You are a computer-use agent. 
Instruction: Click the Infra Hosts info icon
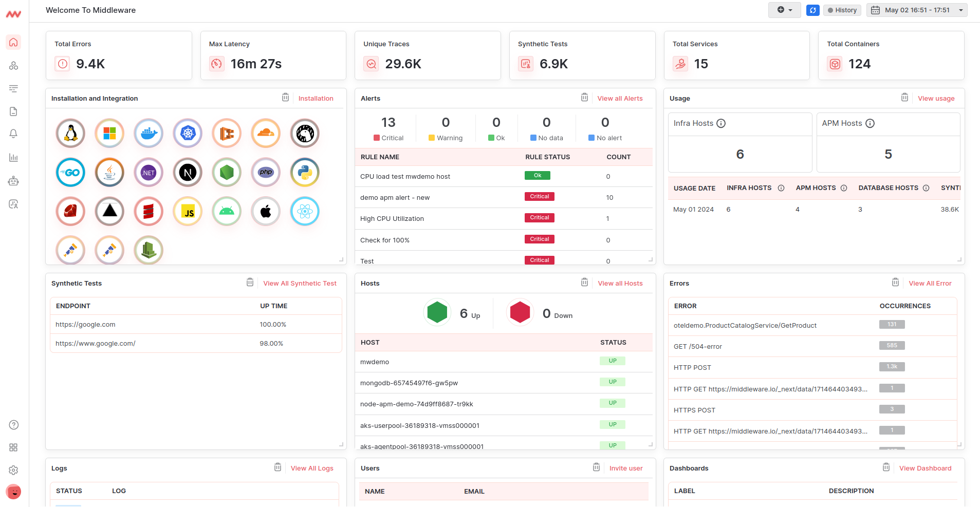click(721, 123)
